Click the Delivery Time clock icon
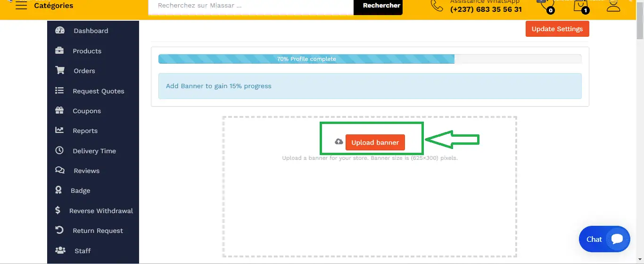The height and width of the screenshot is (264, 644). (x=59, y=151)
